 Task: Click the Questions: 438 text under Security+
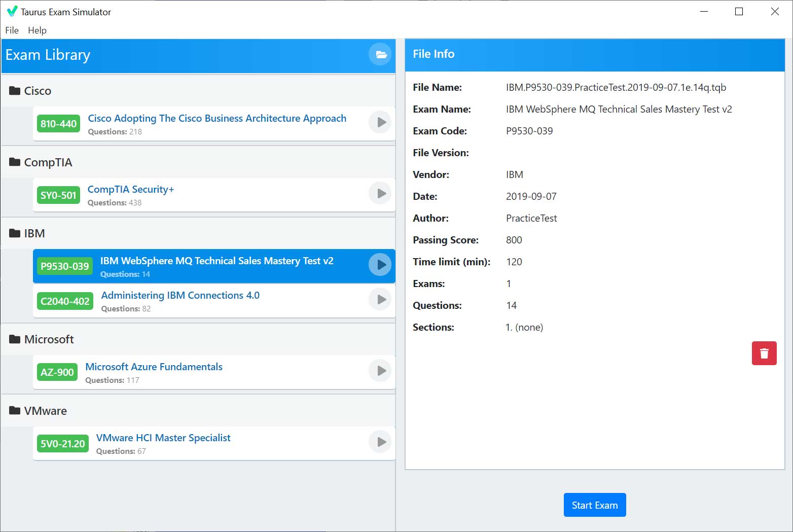click(x=115, y=202)
